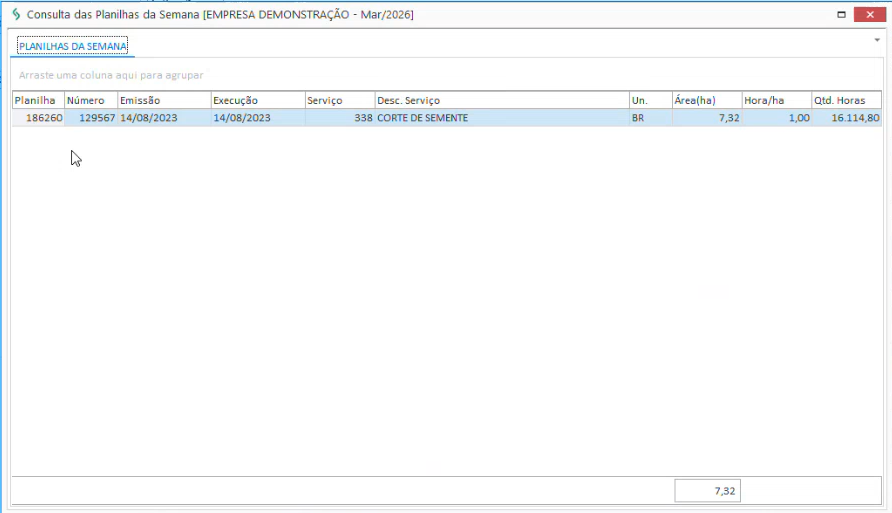Select the BR unit cell
This screenshot has height=513, width=892.
(650, 118)
